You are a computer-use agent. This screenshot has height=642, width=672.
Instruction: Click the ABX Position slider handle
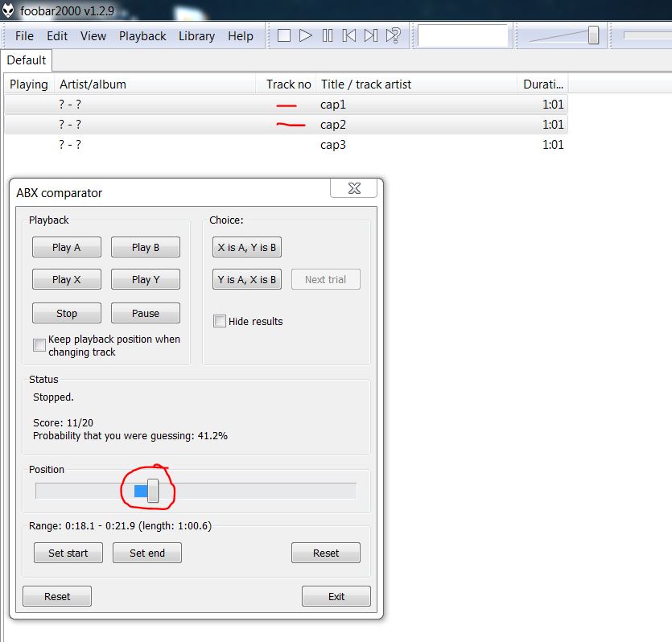point(153,491)
